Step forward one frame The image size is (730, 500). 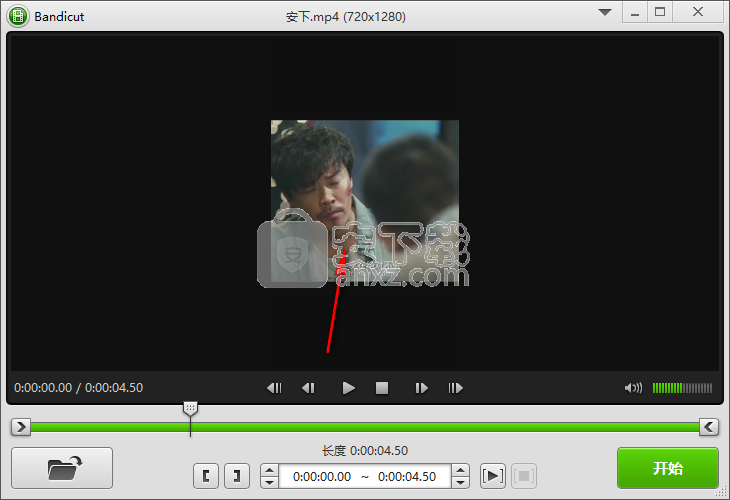tap(421, 388)
